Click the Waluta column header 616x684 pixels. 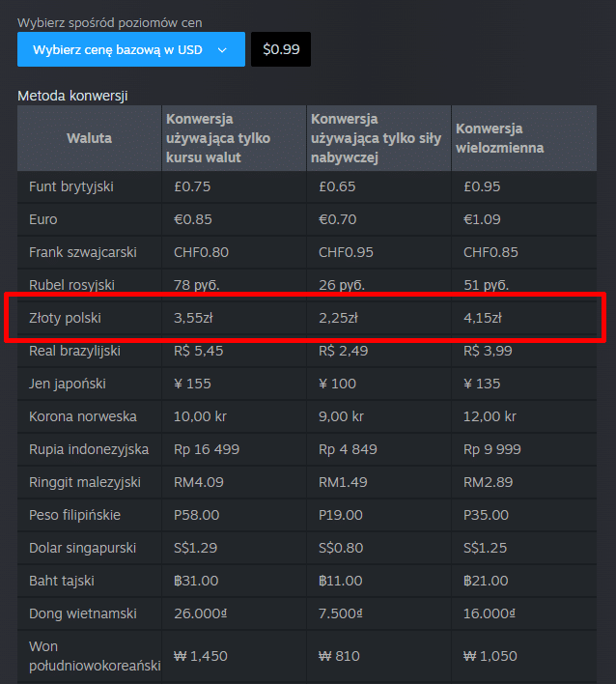click(x=89, y=138)
